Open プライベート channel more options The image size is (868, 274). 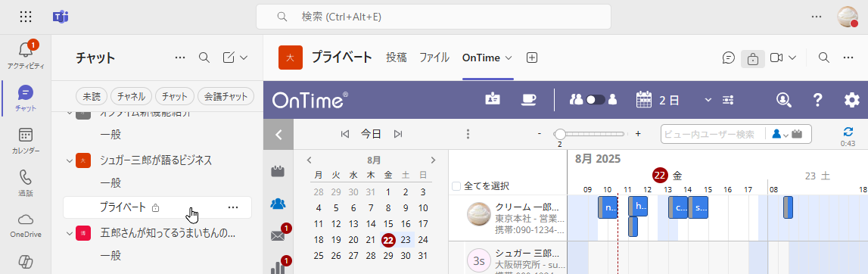pyautogui.click(x=233, y=207)
